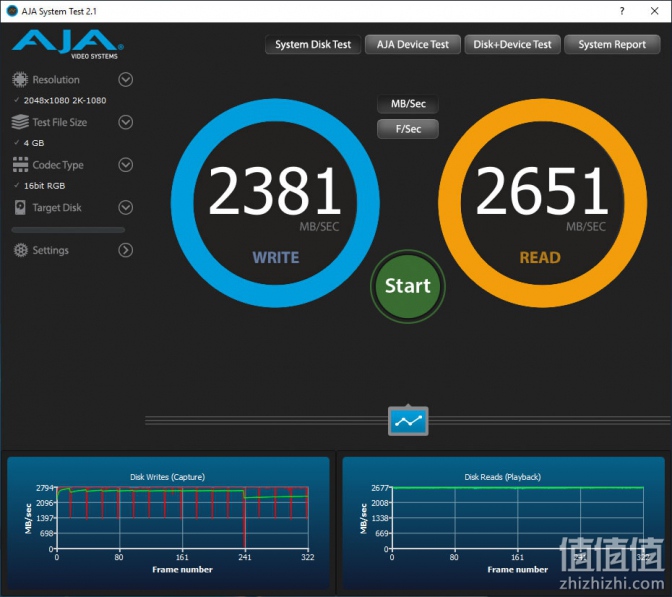672x597 pixels.
Task: Switch to System Disk Test tab
Action: [x=313, y=45]
